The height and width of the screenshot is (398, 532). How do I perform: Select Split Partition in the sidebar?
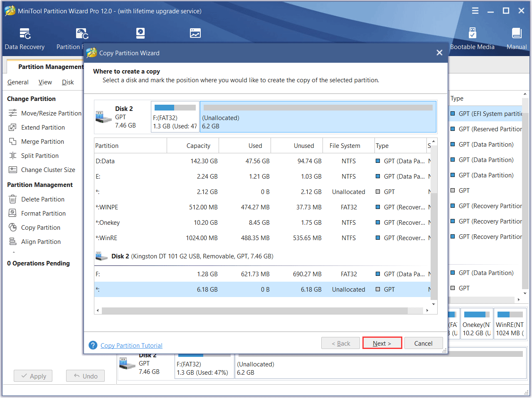39,156
